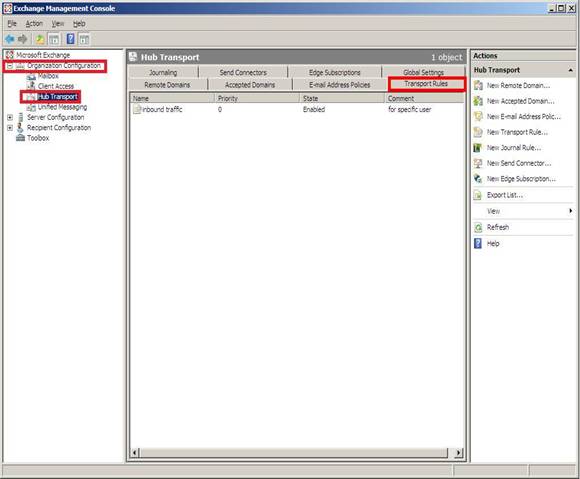Image resolution: width=580 pixels, height=479 pixels.
Task: Select Unified Messaging tree node
Action: 63,107
